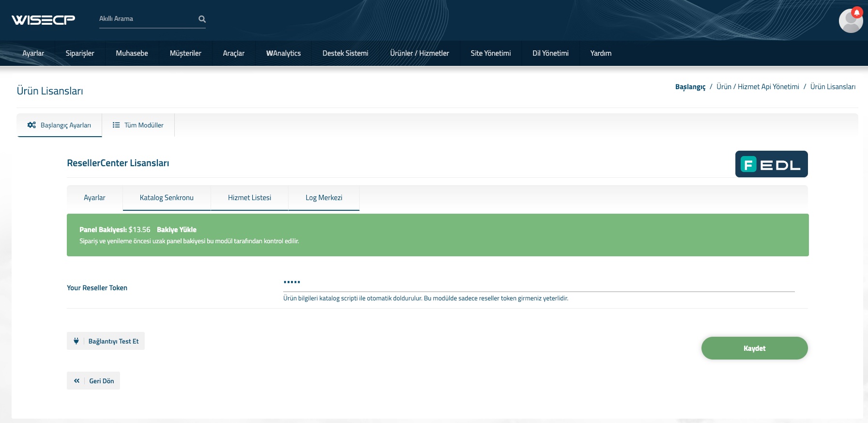Open the Destek Sistemi menu

pos(345,53)
